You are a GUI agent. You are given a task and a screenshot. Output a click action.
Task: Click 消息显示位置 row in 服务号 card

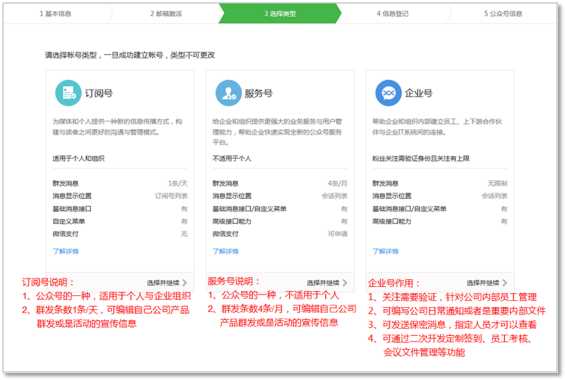point(280,196)
